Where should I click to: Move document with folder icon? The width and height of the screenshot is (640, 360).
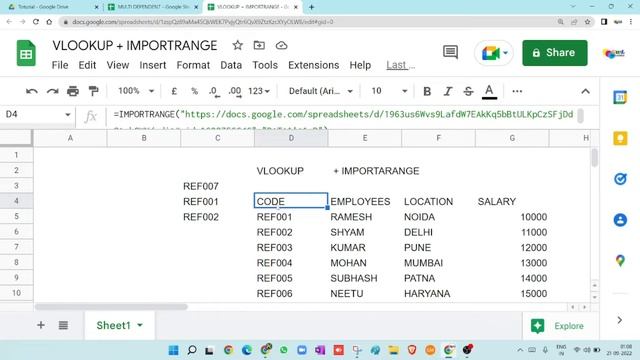click(x=259, y=45)
